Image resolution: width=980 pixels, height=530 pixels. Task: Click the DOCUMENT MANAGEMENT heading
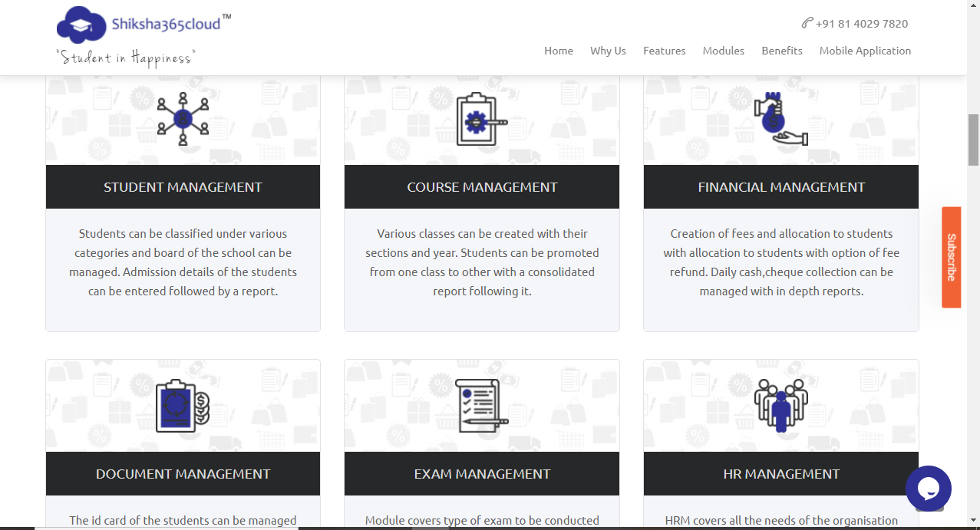pyautogui.click(x=183, y=474)
